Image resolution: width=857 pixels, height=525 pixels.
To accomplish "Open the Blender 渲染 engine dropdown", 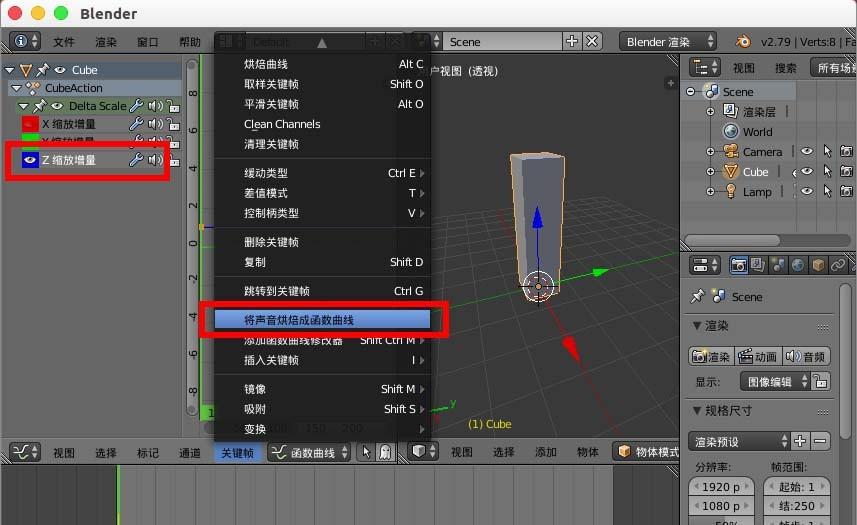I will point(668,42).
